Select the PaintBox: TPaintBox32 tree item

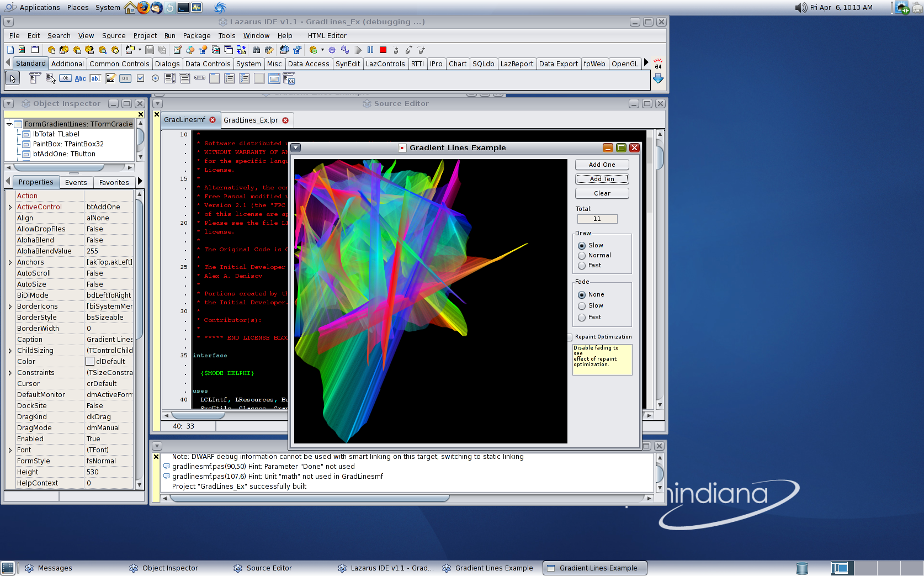tap(68, 144)
